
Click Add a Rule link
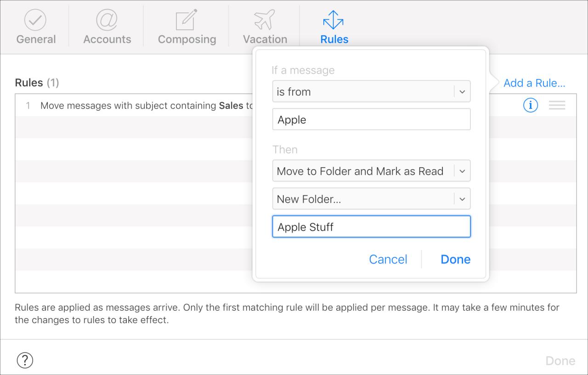534,83
